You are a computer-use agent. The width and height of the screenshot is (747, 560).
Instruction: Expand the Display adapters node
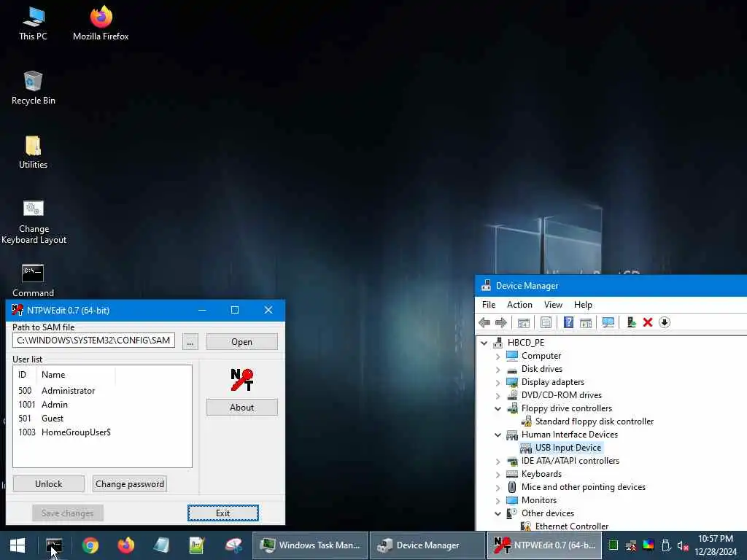(498, 382)
